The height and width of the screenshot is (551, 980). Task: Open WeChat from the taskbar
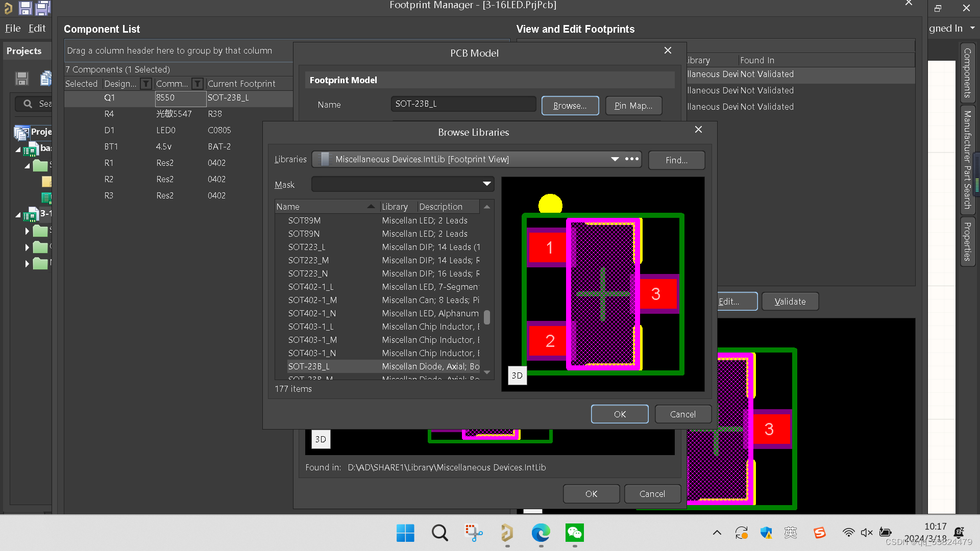[x=575, y=533]
